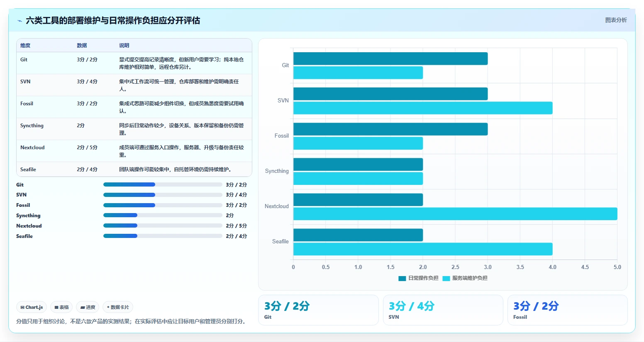Click the footnote starting 分值只用于组织讨论
Viewport: 644px width, 342px height.
(132, 321)
